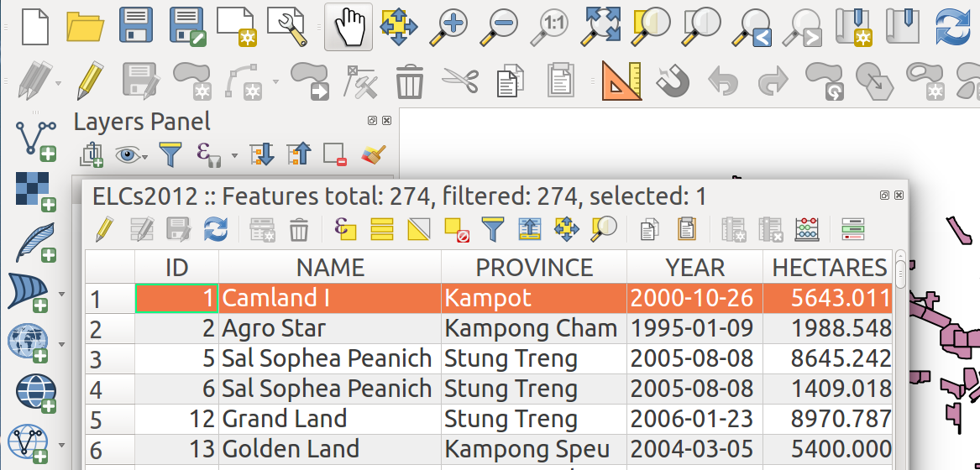This screenshot has width=980, height=470.
Task: Click the Refresh map icon
Action: click(954, 27)
